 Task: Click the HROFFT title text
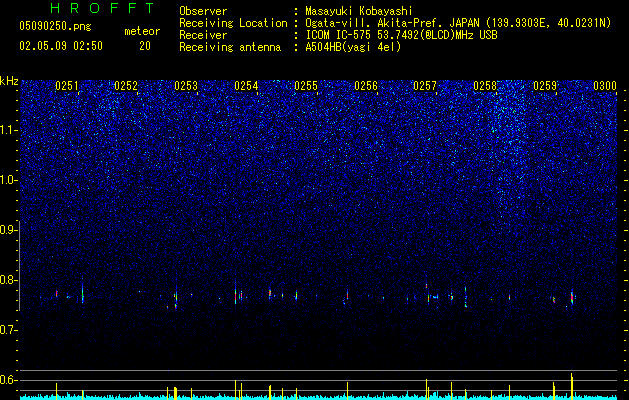[102, 8]
